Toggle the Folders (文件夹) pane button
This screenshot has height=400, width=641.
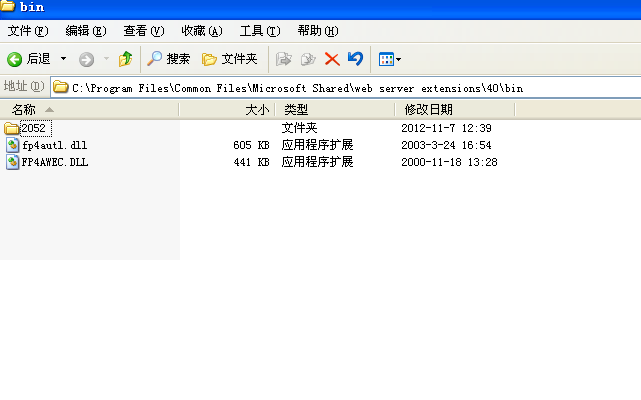pyautogui.click(x=229, y=59)
